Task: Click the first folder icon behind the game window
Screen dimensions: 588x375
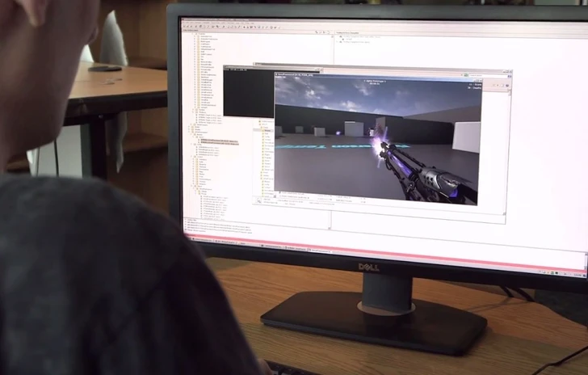Action: coord(260,123)
